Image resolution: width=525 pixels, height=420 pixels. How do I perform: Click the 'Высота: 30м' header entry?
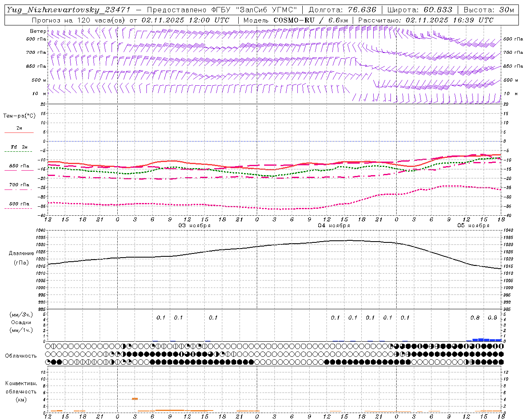tap(489, 10)
